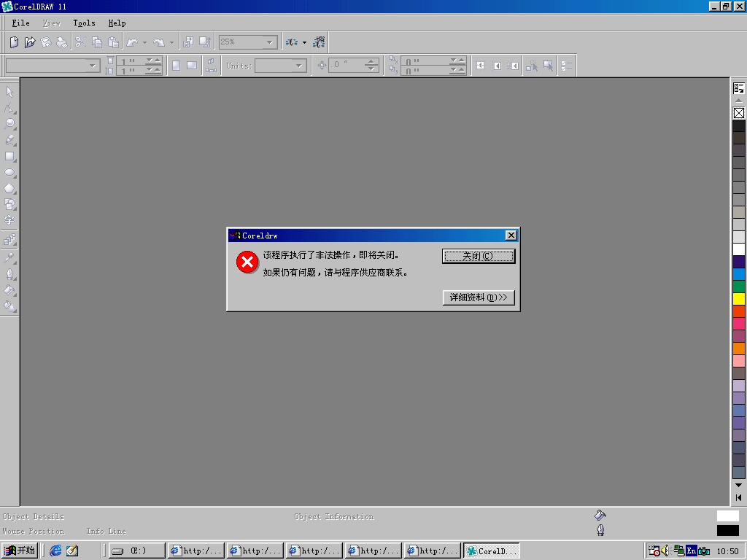Click the Corel Online icon
The width and height of the screenshot is (747, 560).
point(319,42)
